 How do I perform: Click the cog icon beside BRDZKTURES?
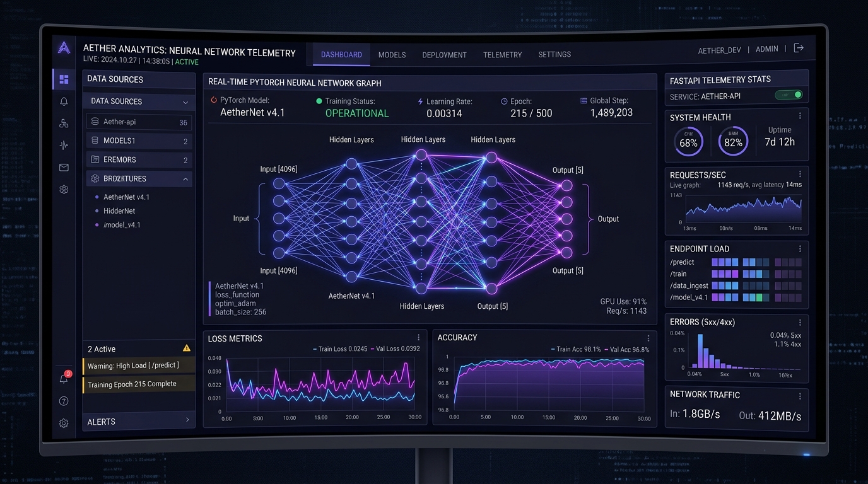click(95, 178)
